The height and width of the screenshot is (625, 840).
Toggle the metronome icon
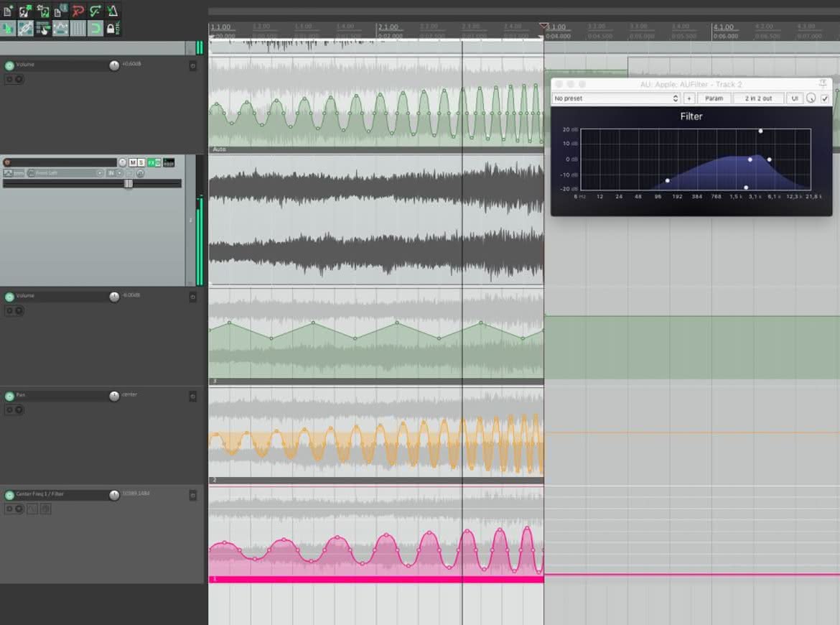(x=113, y=11)
